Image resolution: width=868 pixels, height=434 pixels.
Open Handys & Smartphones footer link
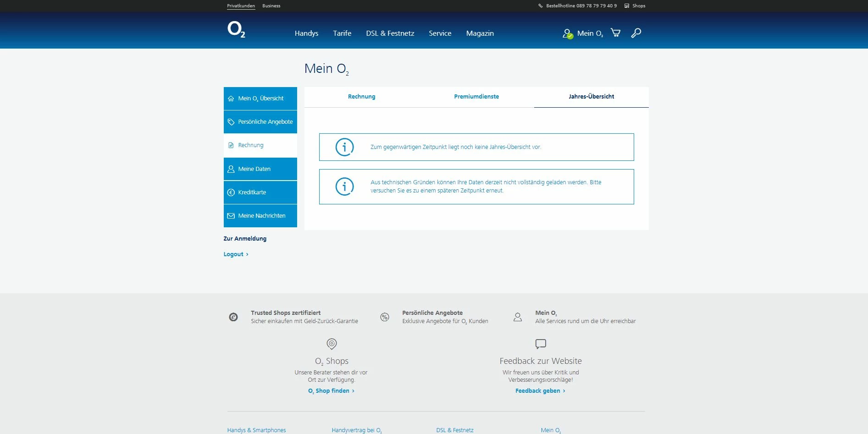(256, 430)
